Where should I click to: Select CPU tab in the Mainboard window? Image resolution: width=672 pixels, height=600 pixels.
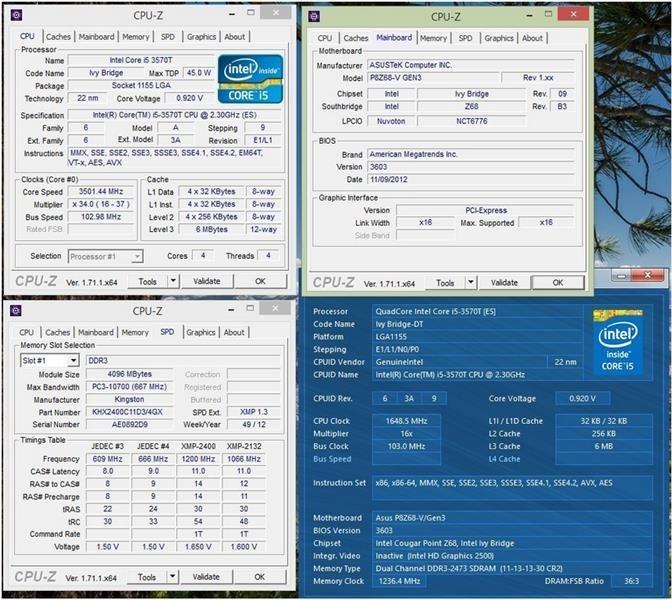[x=325, y=38]
